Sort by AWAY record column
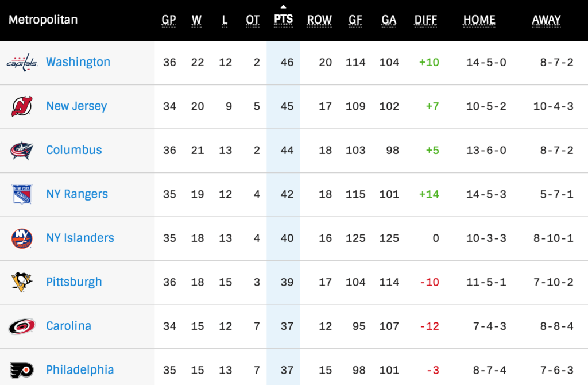The height and width of the screenshot is (385, 588). [x=546, y=20]
